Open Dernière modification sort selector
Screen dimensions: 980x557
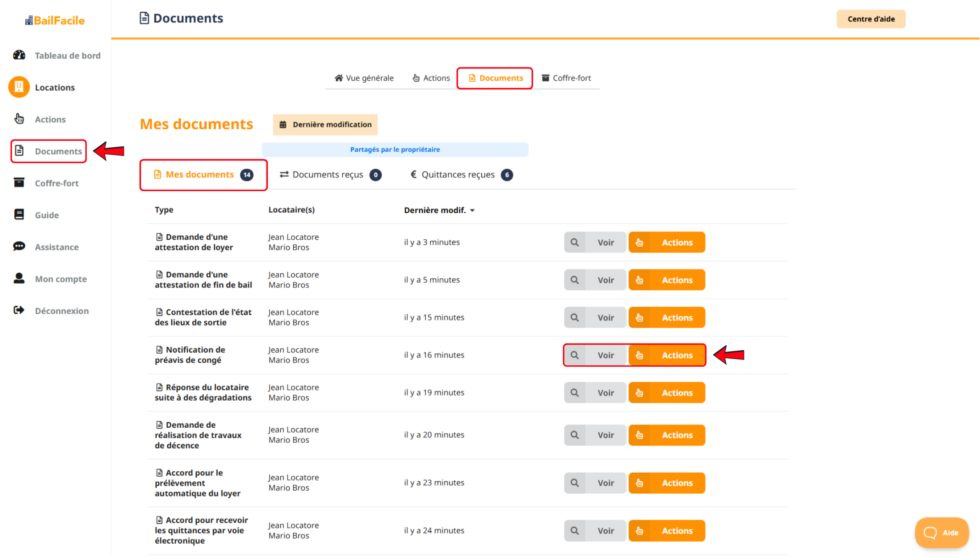(325, 125)
